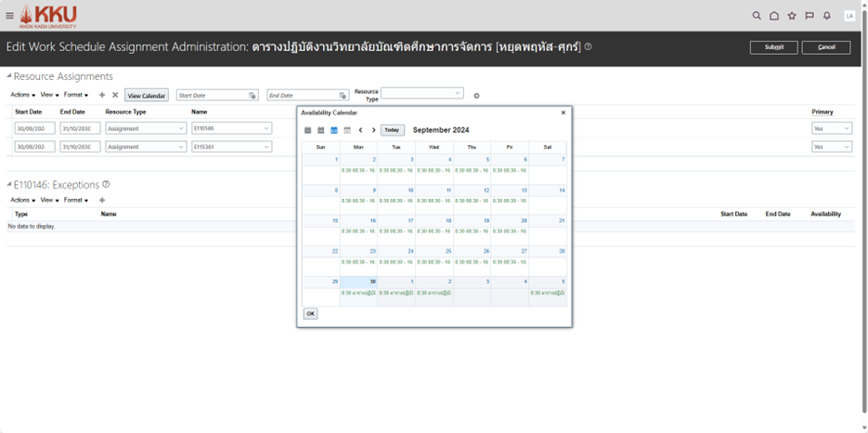Image resolution: width=868 pixels, height=433 pixels.
Task: Expand the Resource Type filter dropdown
Action: pyautogui.click(x=458, y=93)
